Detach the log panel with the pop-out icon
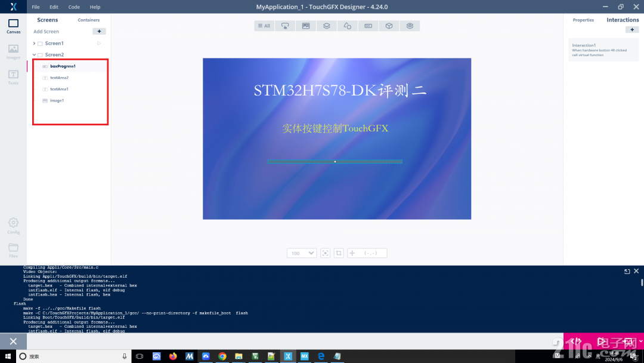Image resolution: width=644 pixels, height=363 pixels. point(627,271)
